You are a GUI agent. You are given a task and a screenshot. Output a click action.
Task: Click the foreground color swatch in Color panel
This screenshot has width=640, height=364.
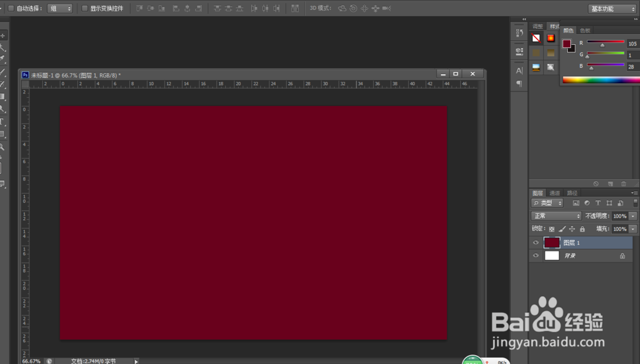(x=566, y=44)
